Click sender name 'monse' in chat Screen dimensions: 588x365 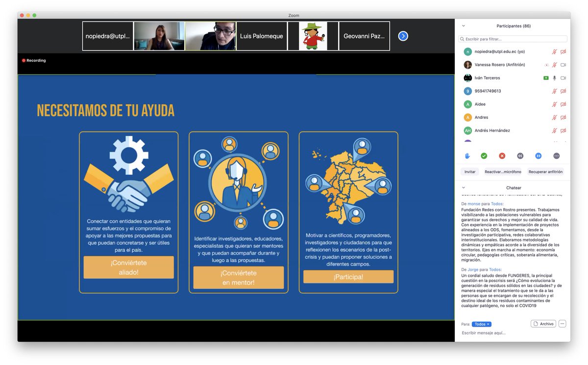coord(474,204)
